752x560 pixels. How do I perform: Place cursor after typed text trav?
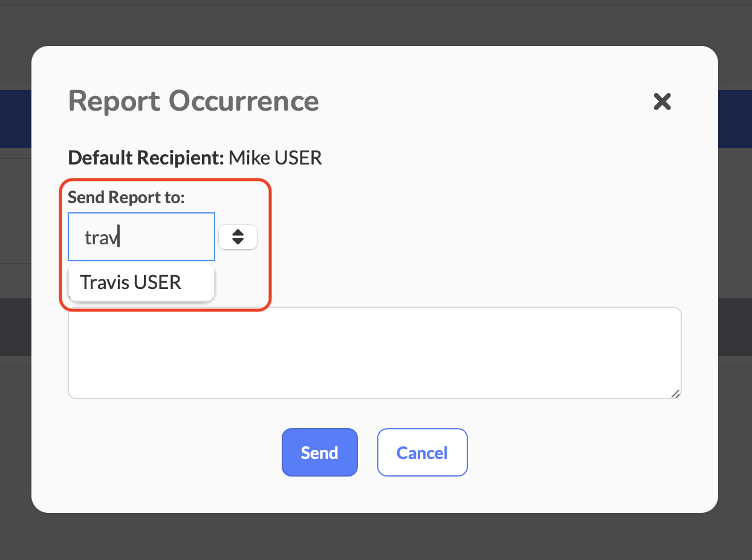(x=119, y=238)
